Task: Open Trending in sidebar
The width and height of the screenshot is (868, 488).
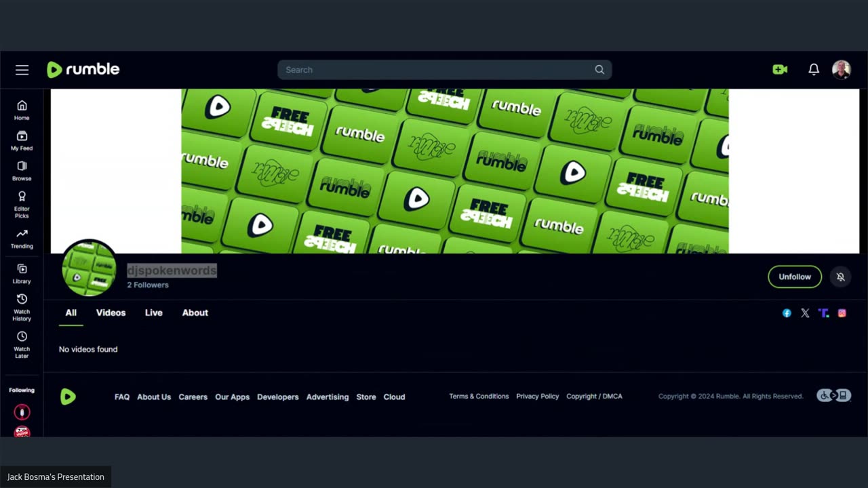Action: click(22, 239)
